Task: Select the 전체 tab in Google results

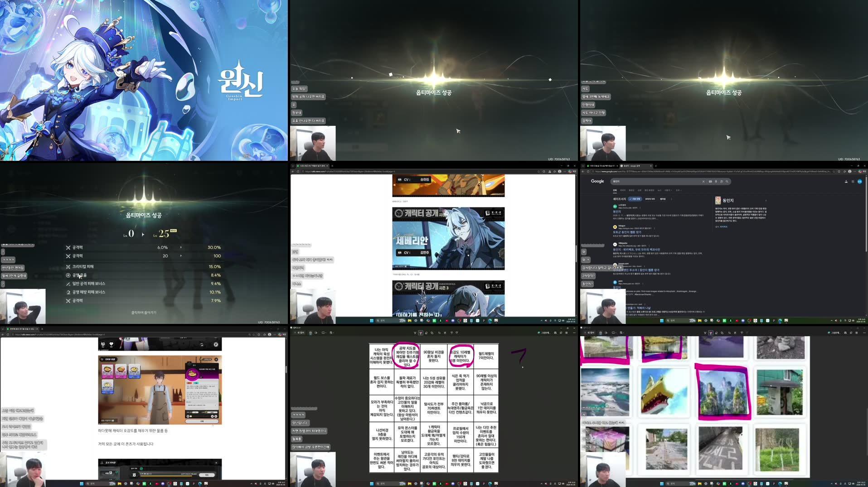Action: [x=615, y=190]
